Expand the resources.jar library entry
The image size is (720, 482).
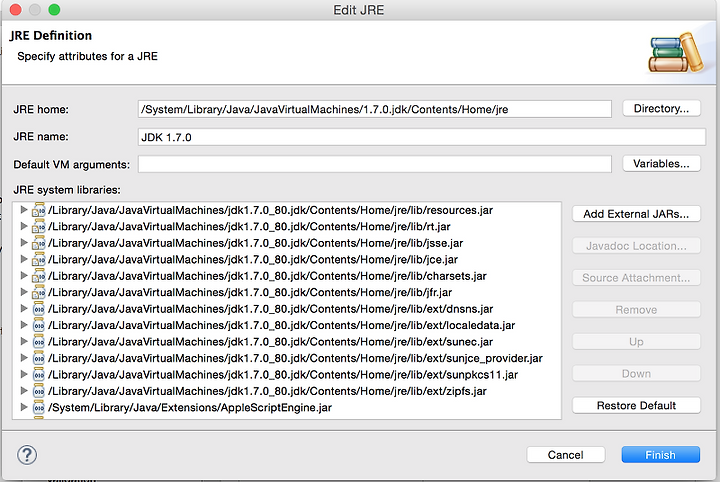(24, 210)
